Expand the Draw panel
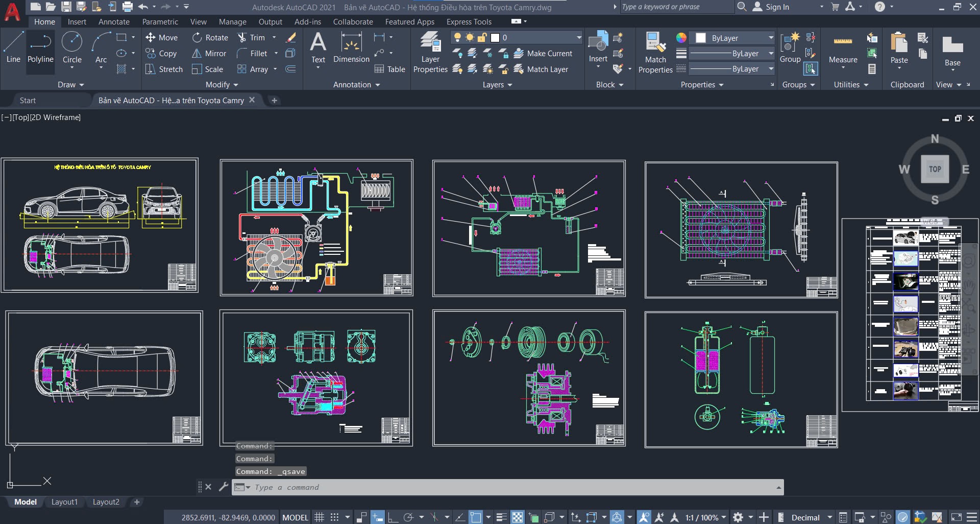 point(70,84)
